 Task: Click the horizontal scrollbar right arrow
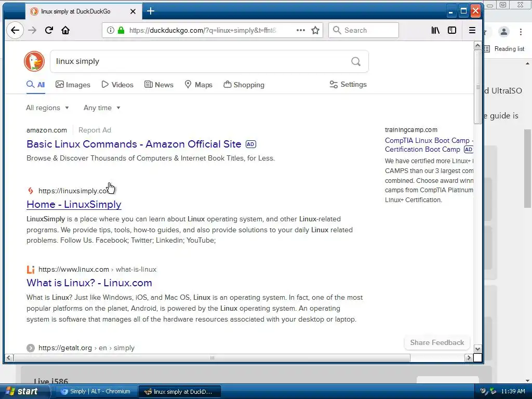pos(469,358)
